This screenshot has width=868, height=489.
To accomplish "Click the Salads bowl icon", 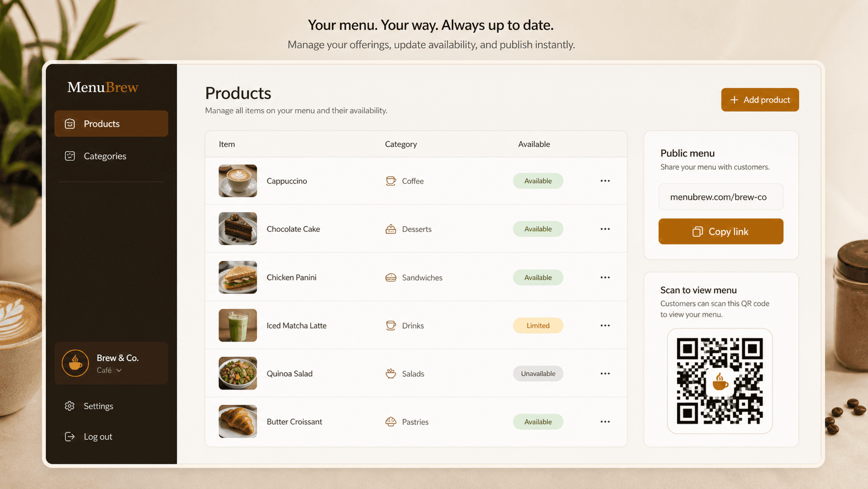I will (x=391, y=374).
